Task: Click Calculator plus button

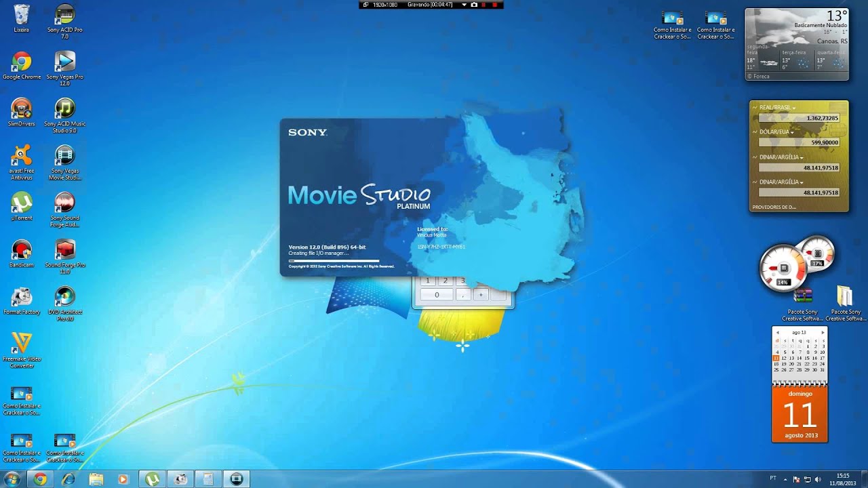Action: click(481, 294)
